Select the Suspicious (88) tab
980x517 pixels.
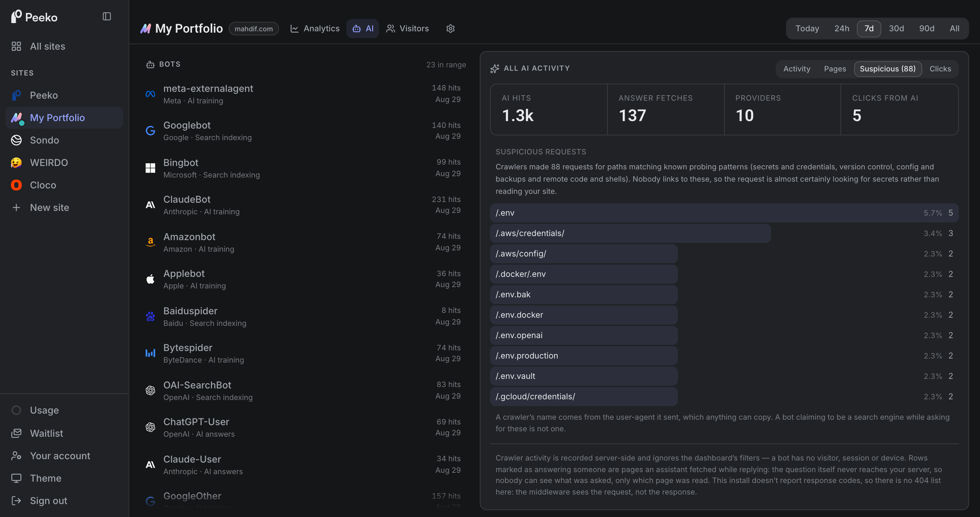point(887,69)
